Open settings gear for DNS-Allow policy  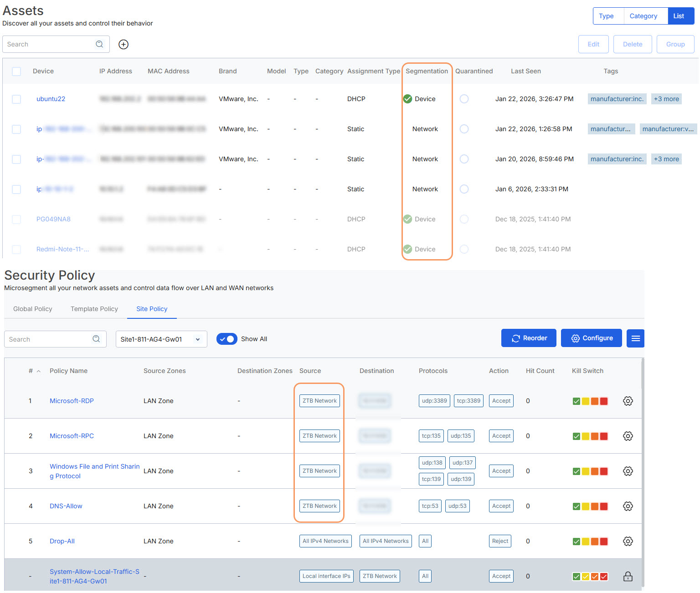(x=628, y=506)
